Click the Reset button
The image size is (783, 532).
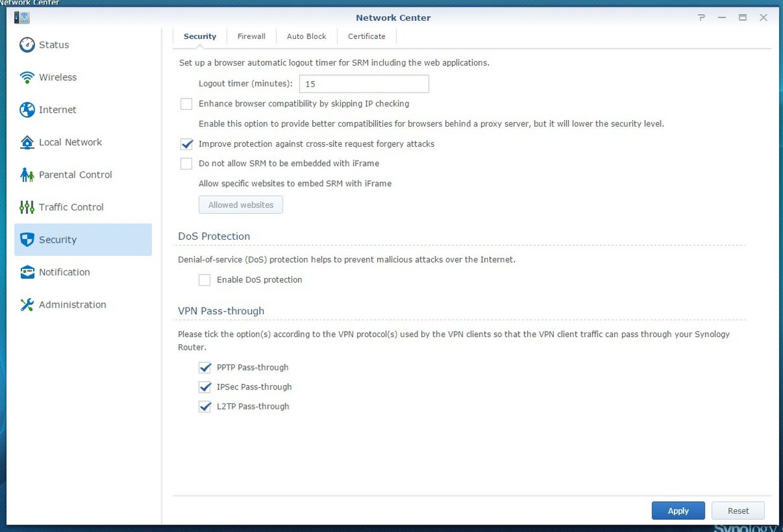click(x=738, y=511)
